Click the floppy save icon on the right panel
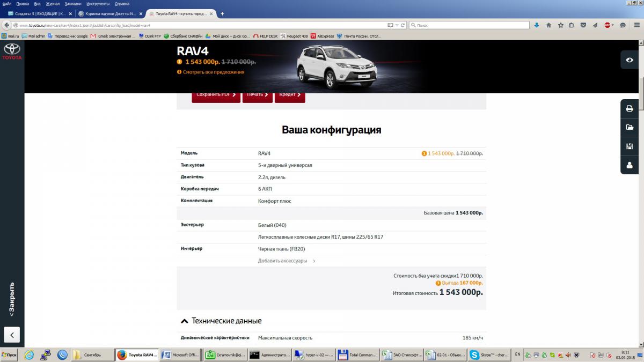 point(630,146)
